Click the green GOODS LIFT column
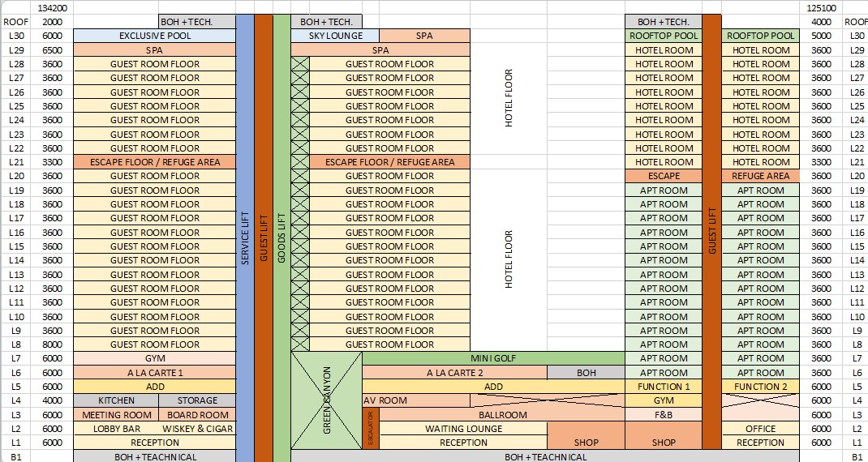The height and width of the screenshot is (462, 868). coord(281,235)
